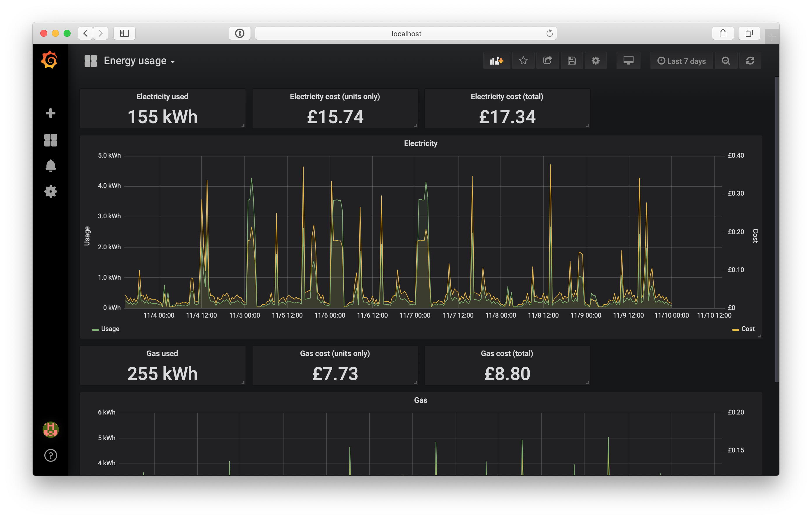The height and width of the screenshot is (519, 812).
Task: Refresh the dashboard
Action: click(750, 61)
